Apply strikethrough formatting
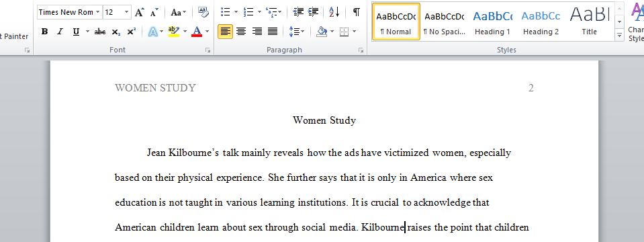Image resolution: width=644 pixels, height=242 pixels. [x=100, y=32]
